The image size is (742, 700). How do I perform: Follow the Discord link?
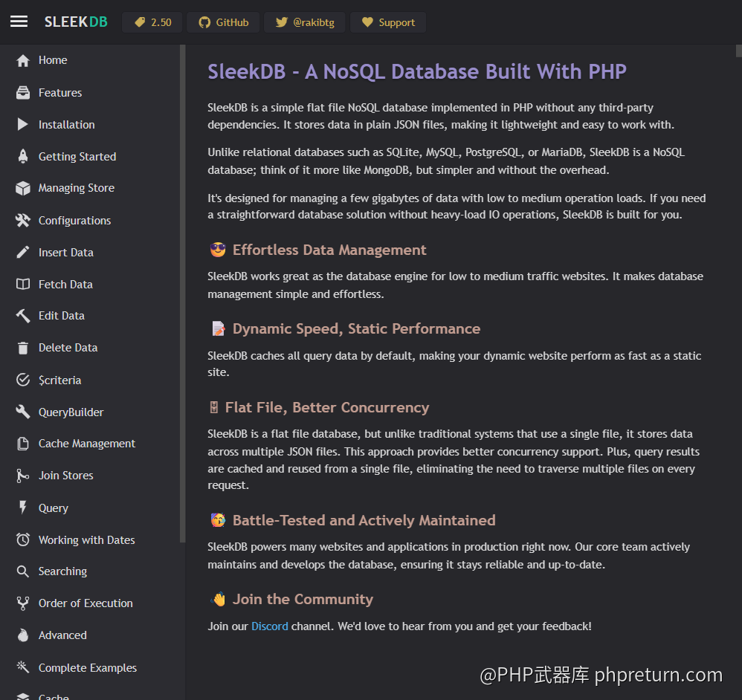click(269, 626)
